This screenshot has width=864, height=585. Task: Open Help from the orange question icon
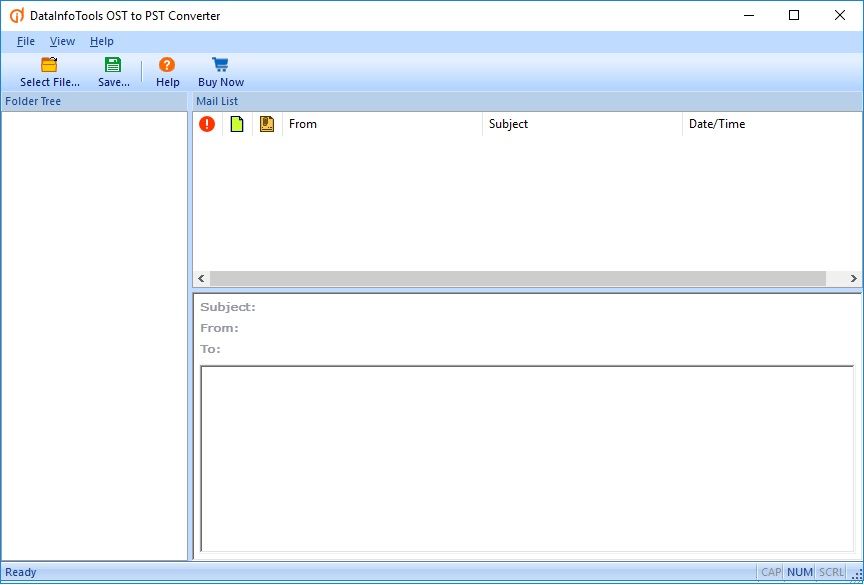coord(168,72)
